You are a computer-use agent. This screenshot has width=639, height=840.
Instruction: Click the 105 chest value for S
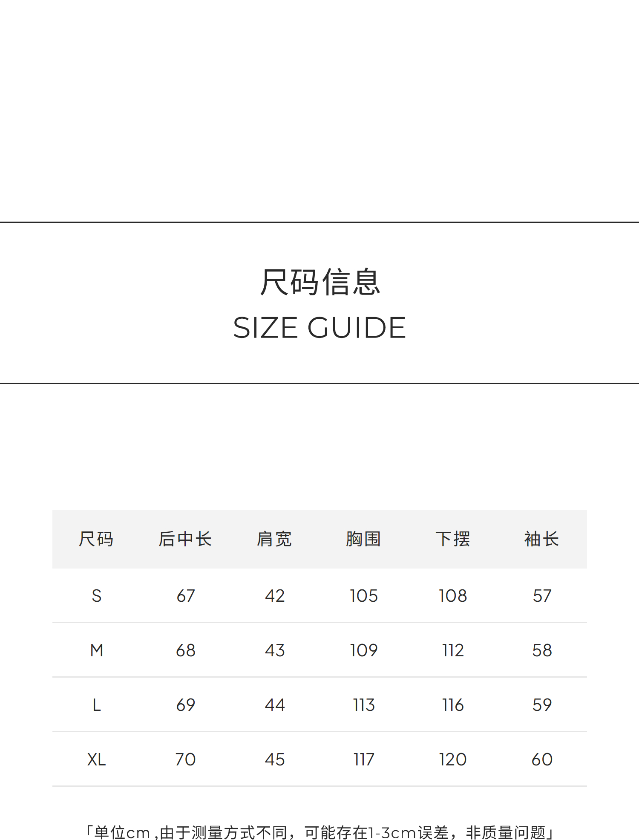tap(363, 596)
